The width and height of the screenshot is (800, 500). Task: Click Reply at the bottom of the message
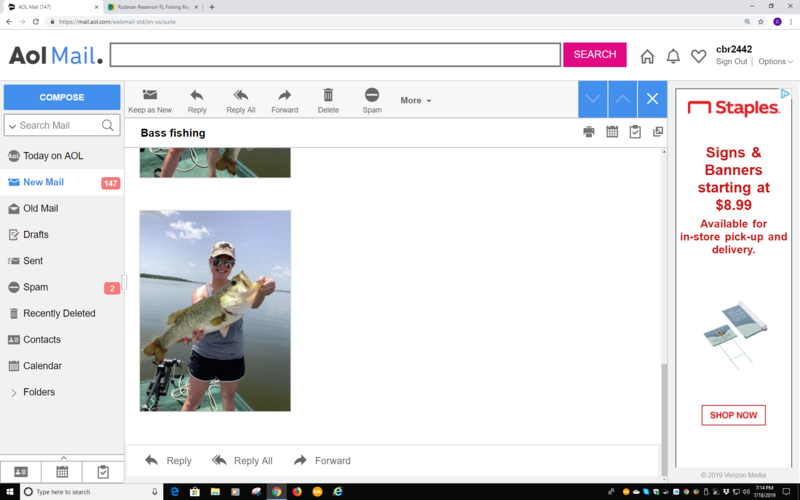[x=168, y=461]
